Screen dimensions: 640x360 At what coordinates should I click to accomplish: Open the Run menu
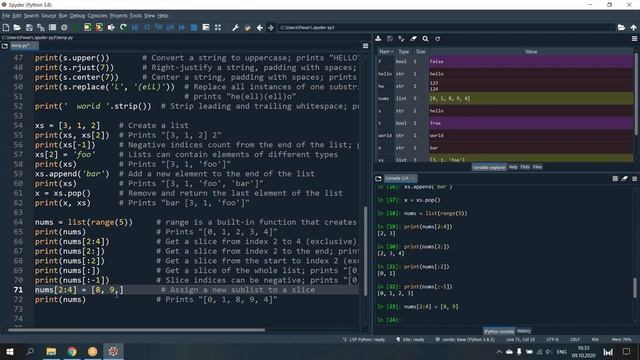coord(63,16)
